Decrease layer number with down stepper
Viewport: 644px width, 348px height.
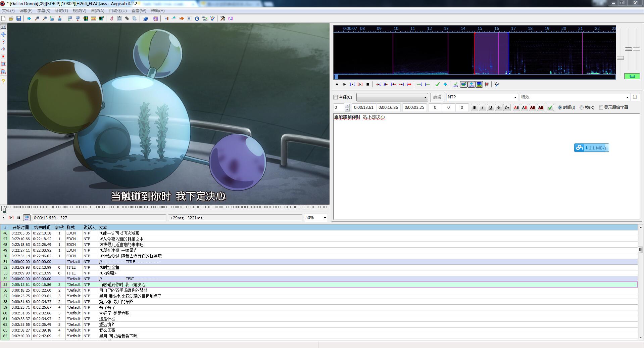click(347, 109)
